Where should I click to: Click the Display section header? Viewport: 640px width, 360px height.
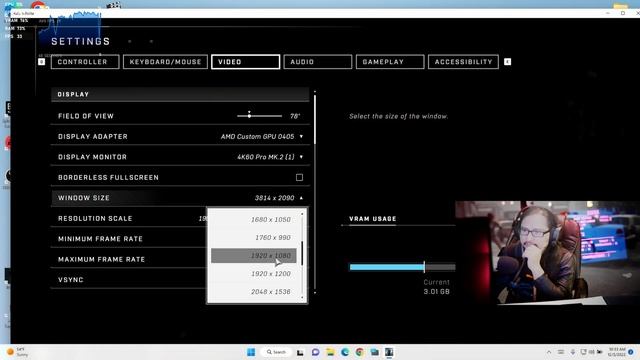coord(180,94)
